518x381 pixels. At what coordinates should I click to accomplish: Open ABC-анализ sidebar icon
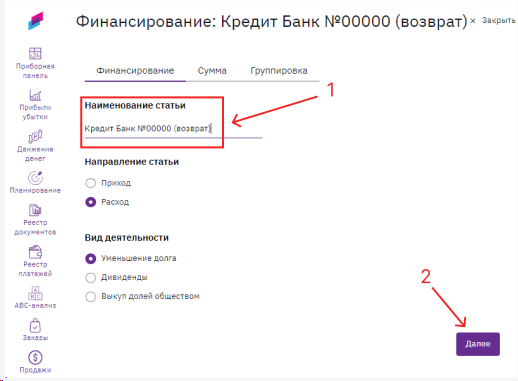35,293
